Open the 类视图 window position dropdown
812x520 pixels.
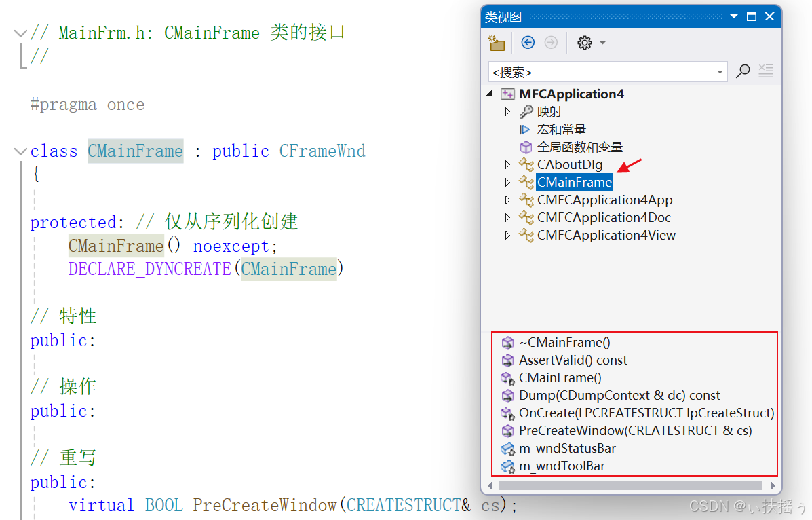pos(734,16)
